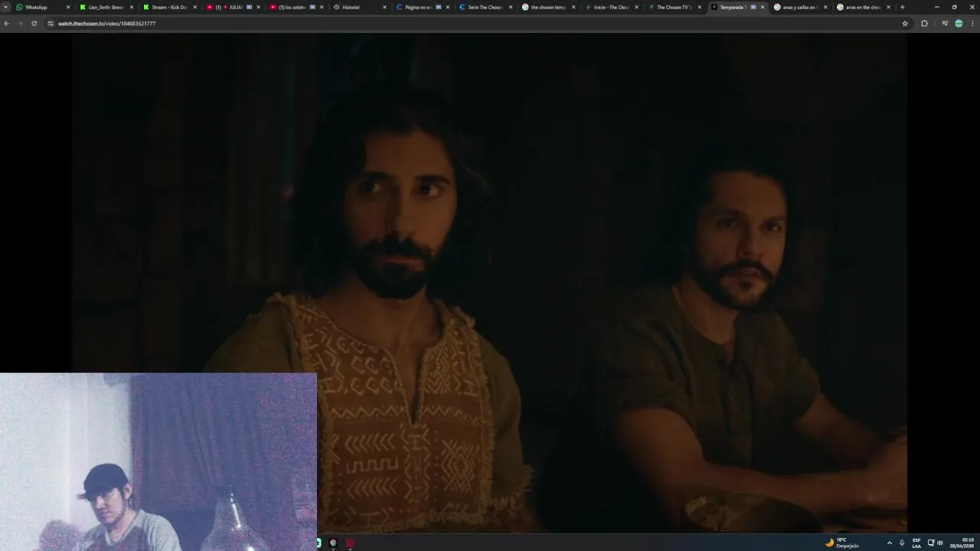Open the Chrome profile avatar
This screenshot has width=980, height=551.
click(x=959, y=24)
